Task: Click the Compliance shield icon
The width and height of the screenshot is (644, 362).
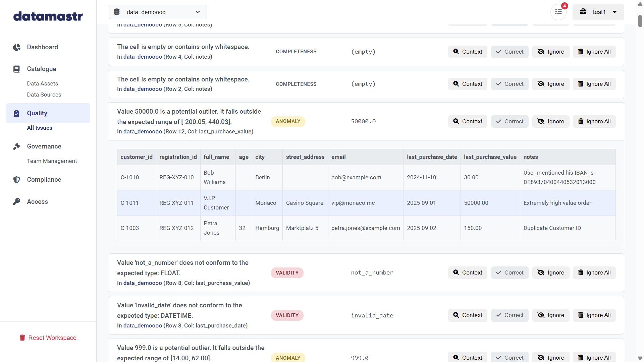Action: coord(16,180)
